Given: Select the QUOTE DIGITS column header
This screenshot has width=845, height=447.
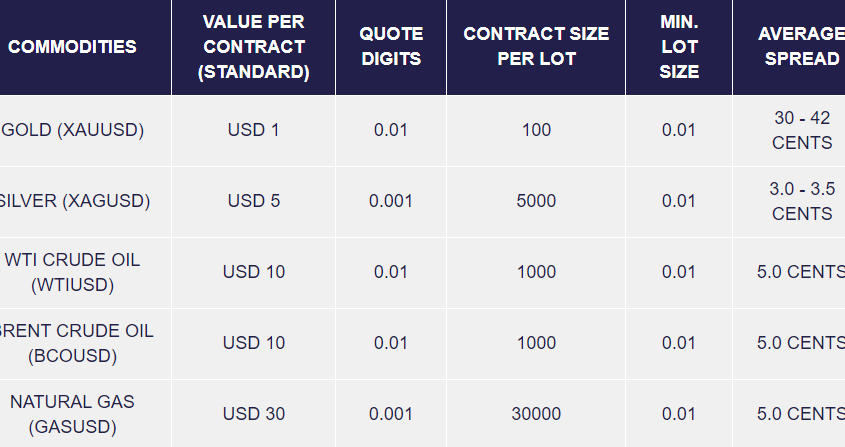Looking at the screenshot, I should click(x=391, y=47).
